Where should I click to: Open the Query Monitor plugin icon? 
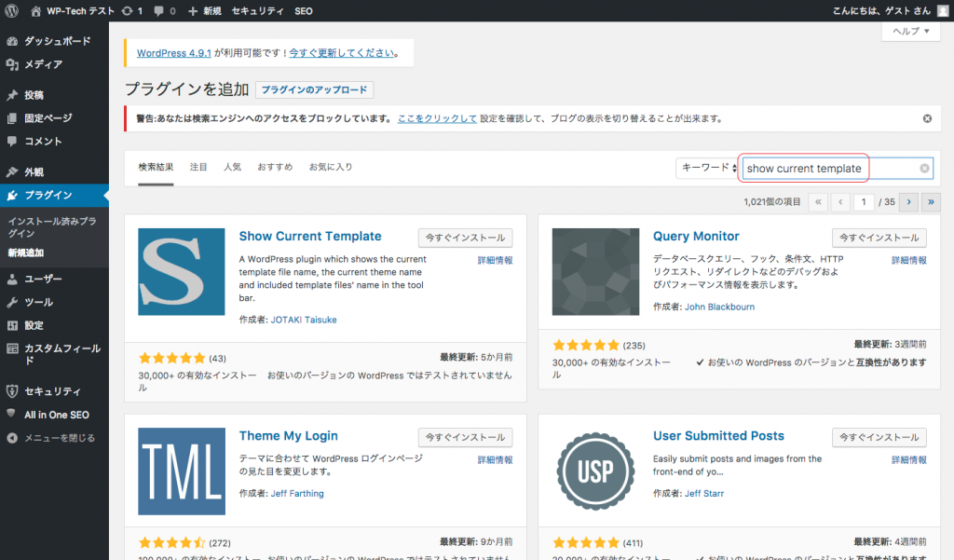pos(595,271)
